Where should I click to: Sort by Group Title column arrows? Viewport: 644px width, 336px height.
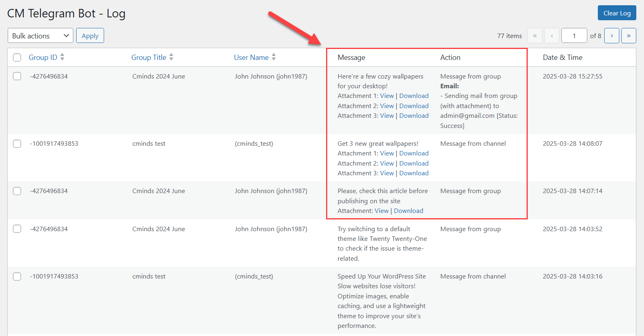coord(171,57)
